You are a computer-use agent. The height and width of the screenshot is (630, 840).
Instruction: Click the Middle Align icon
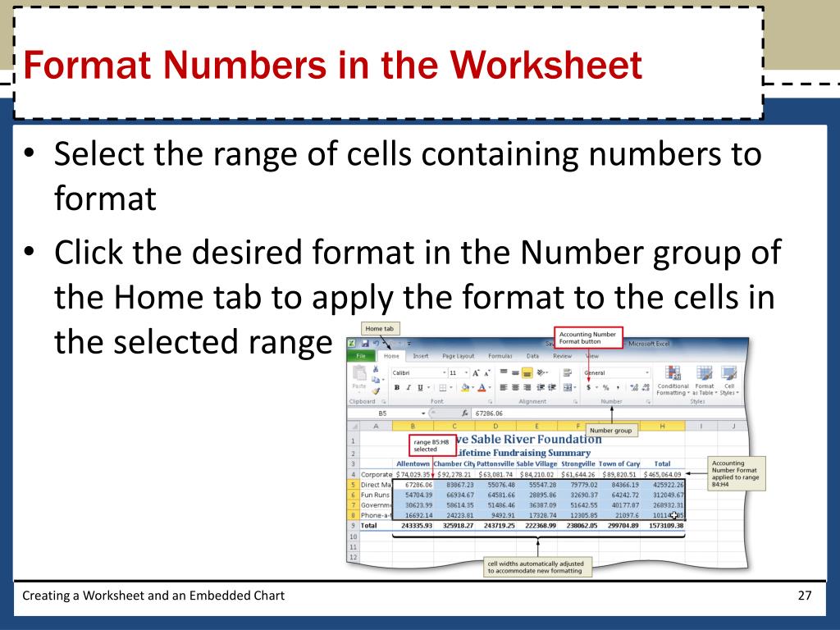[515, 373]
